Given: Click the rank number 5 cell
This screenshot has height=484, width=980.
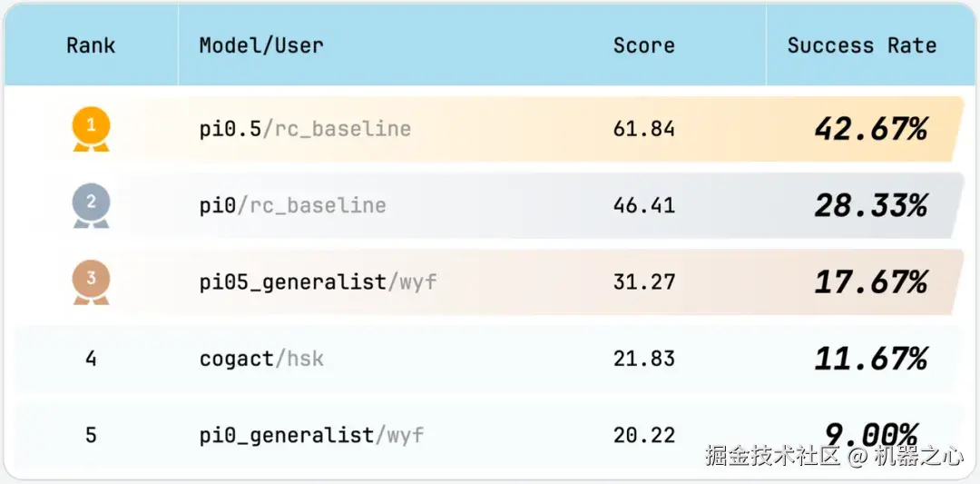Looking at the screenshot, I should [91, 435].
